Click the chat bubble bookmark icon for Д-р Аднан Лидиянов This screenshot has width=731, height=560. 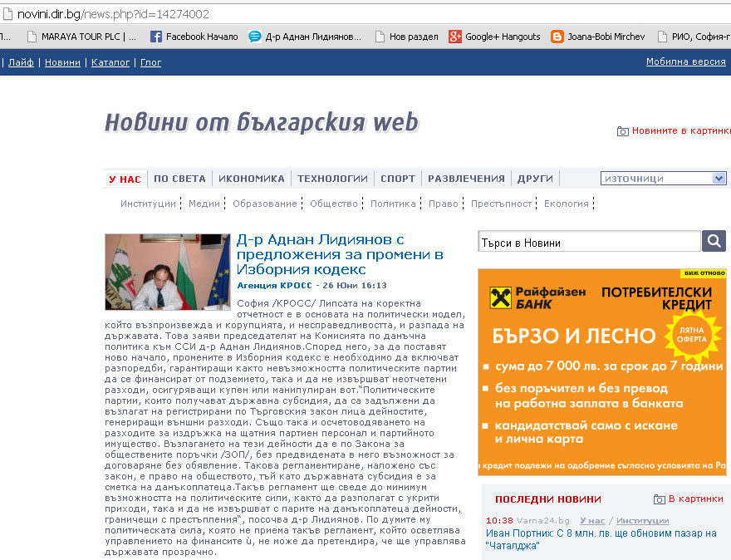pyautogui.click(x=254, y=37)
